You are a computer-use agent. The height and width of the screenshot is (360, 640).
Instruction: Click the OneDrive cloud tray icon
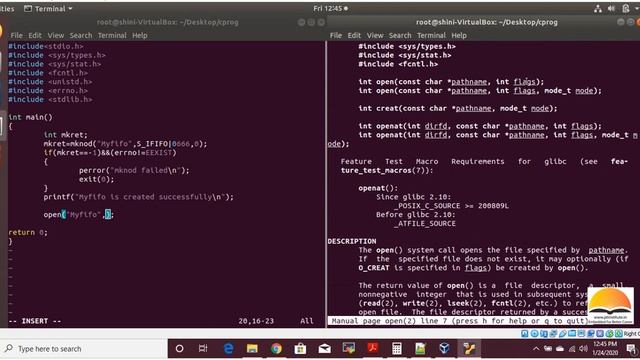tap(560, 349)
